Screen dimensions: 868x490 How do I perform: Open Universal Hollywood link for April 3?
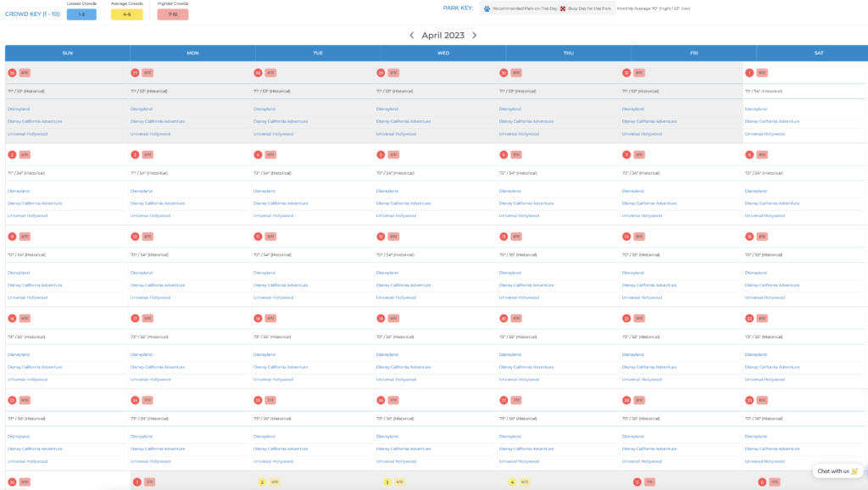[x=150, y=216]
